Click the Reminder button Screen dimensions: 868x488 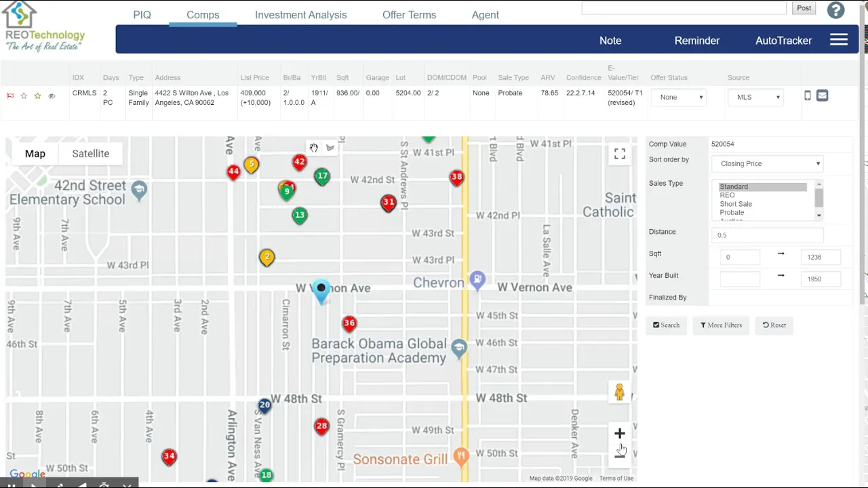[x=697, y=41]
